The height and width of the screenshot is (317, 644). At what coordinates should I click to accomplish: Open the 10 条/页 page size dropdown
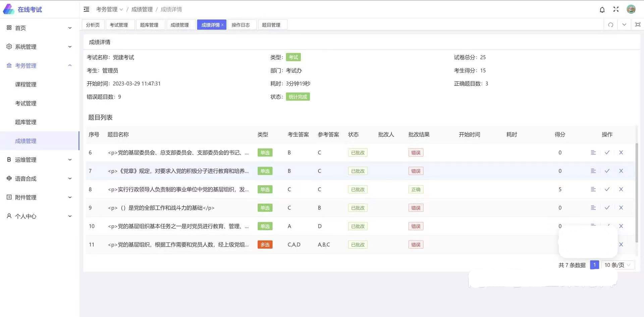[618, 265]
